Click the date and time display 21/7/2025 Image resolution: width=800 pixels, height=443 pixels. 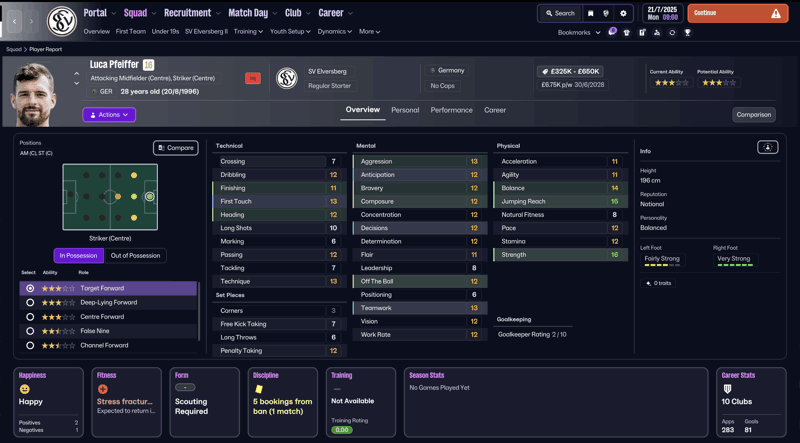coord(663,14)
